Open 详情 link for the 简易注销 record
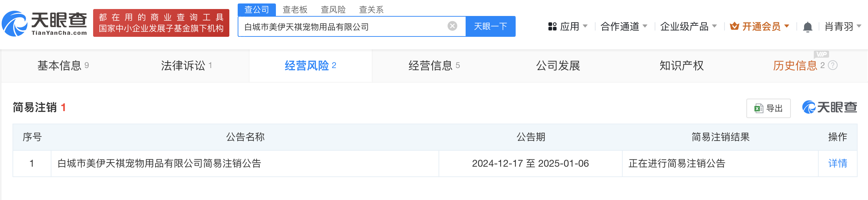 pos(837,163)
